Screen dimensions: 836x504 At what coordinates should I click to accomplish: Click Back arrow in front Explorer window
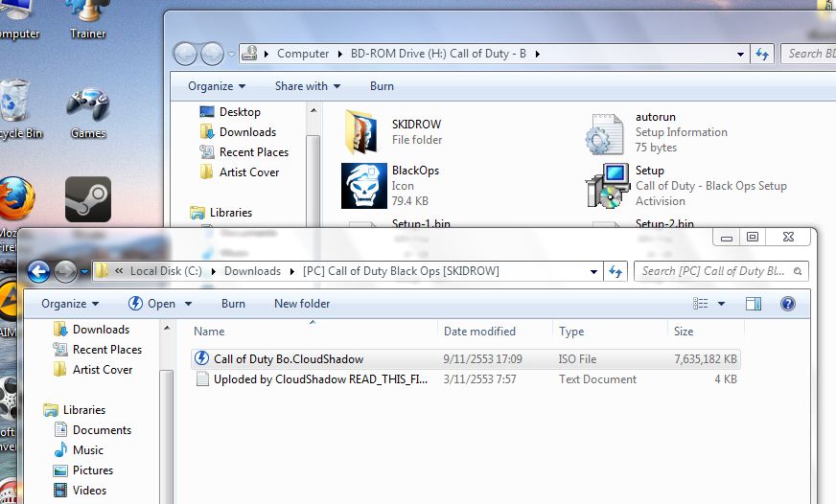click(39, 272)
